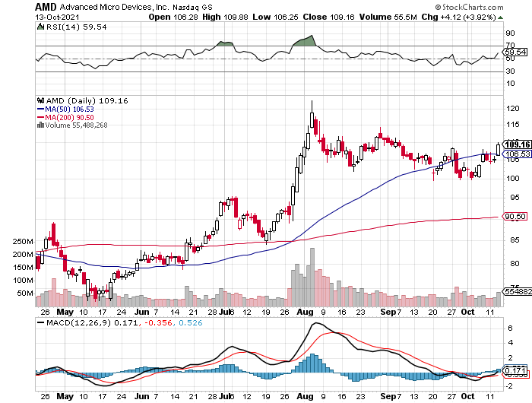The height and width of the screenshot is (403, 532).
Task: Click the 13-Oct-2021 date label
Action: (57, 17)
